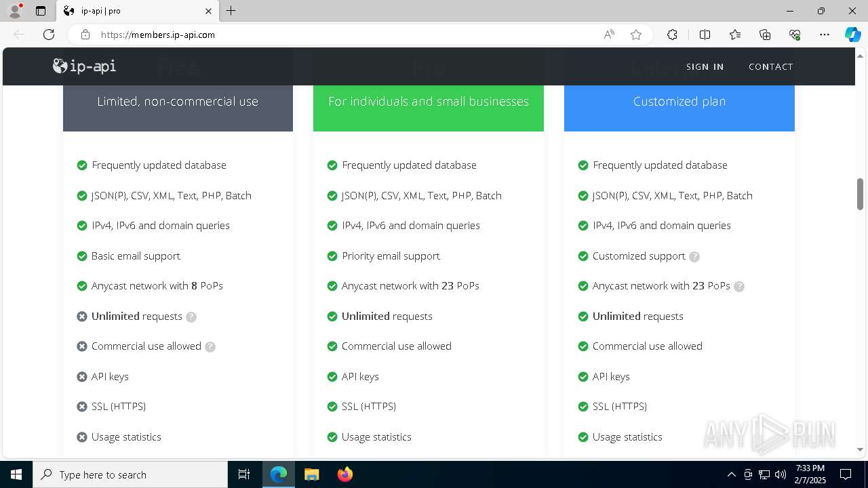Open help icon beside Commercial use allowed in Free plan
This screenshot has width=868, height=488.
pos(210,347)
